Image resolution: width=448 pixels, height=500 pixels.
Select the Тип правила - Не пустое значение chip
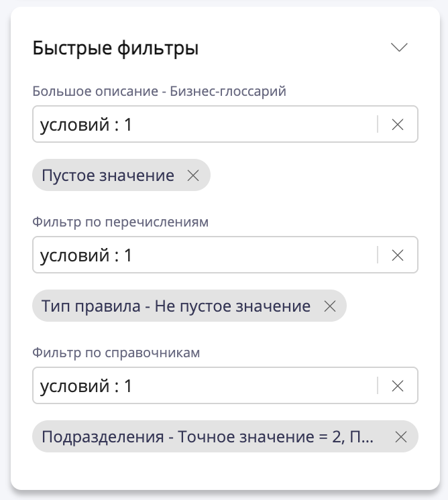point(176,306)
